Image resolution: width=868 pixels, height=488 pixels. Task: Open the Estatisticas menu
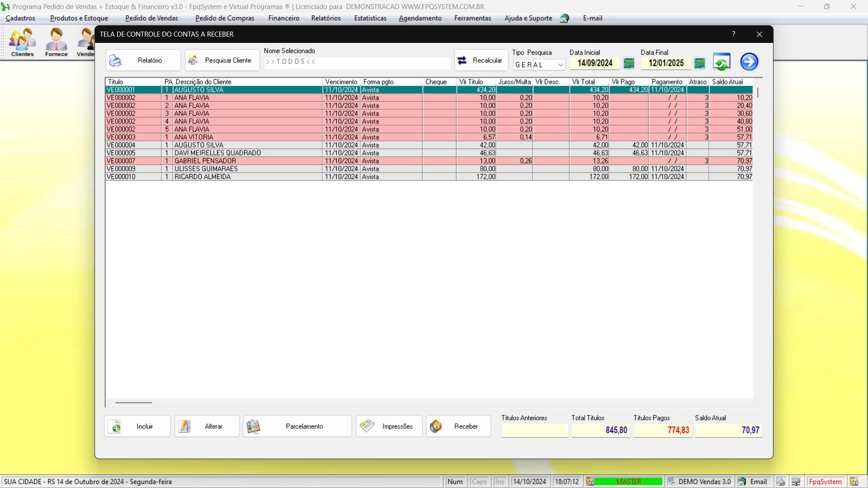pyautogui.click(x=370, y=19)
